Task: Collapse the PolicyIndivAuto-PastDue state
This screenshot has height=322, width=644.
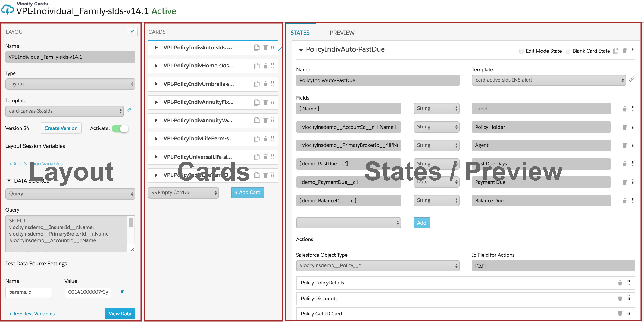Action: pos(301,50)
